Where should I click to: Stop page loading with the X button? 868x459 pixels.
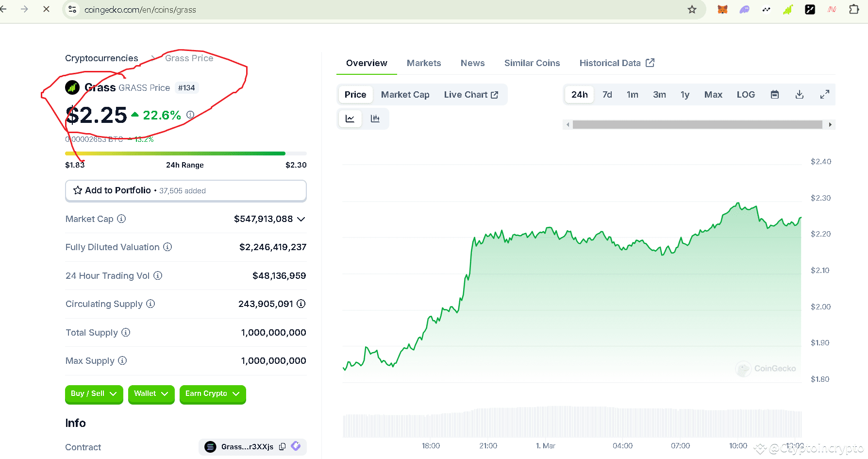(x=46, y=9)
